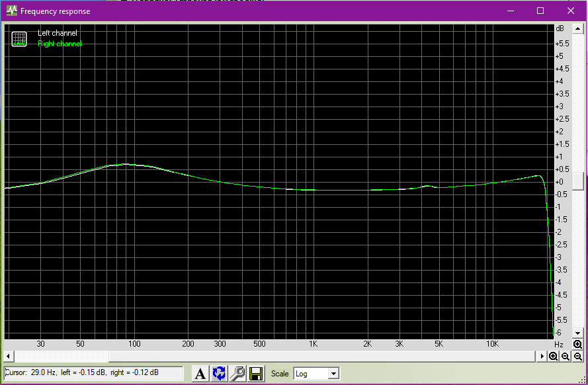Click the '-3' dB axis value
Viewport: 588px width, 385px height.
pyautogui.click(x=558, y=257)
